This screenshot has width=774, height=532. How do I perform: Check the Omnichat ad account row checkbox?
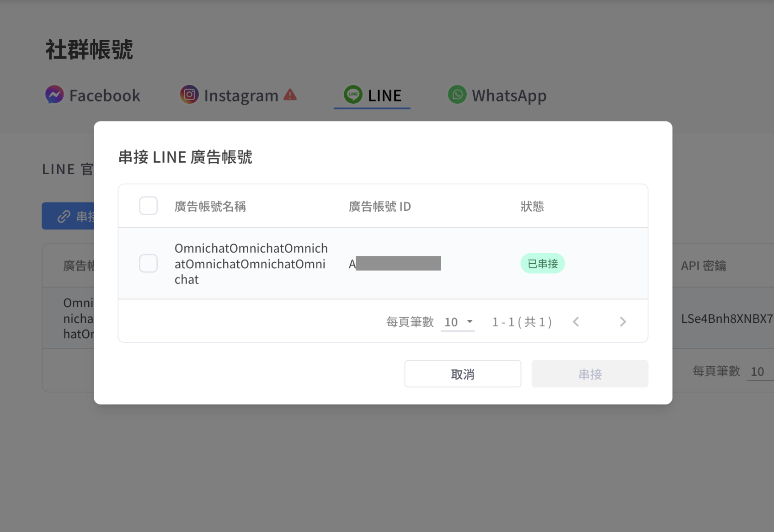click(149, 263)
